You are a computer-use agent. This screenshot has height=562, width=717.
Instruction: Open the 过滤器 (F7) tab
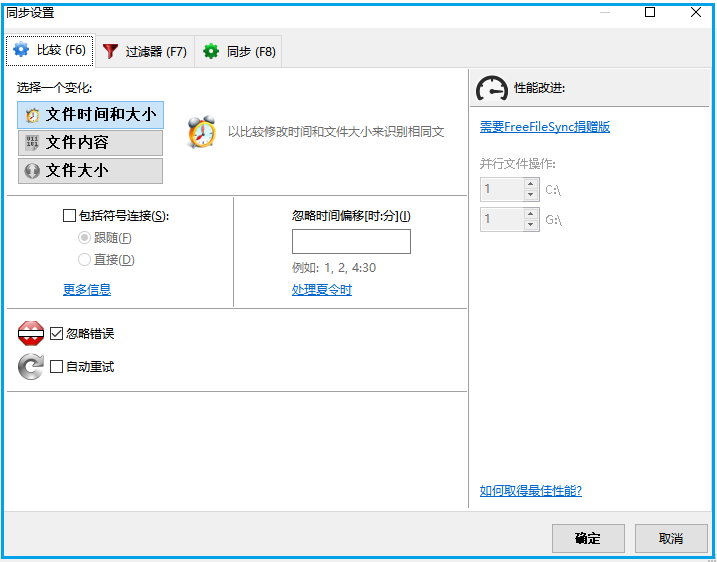[x=145, y=51]
